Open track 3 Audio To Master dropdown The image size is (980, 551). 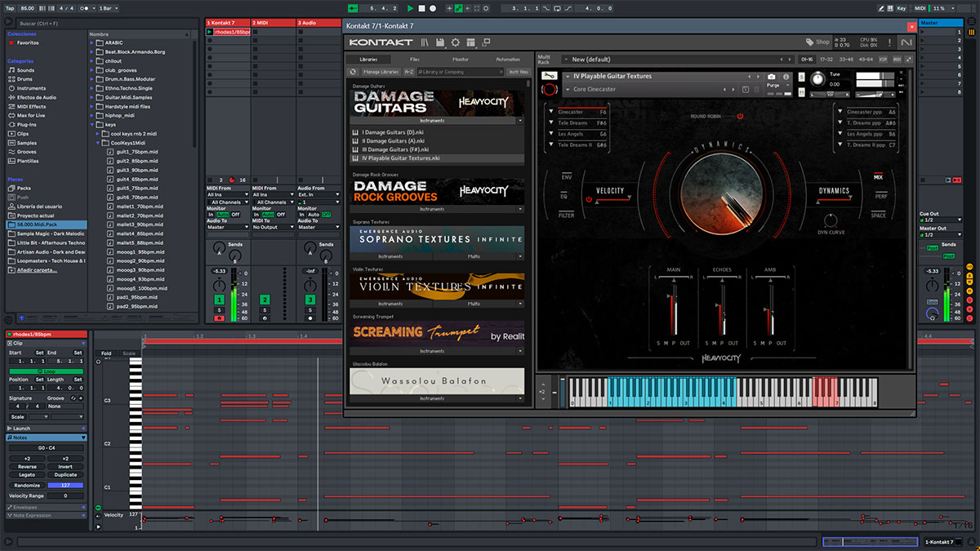coord(318,227)
